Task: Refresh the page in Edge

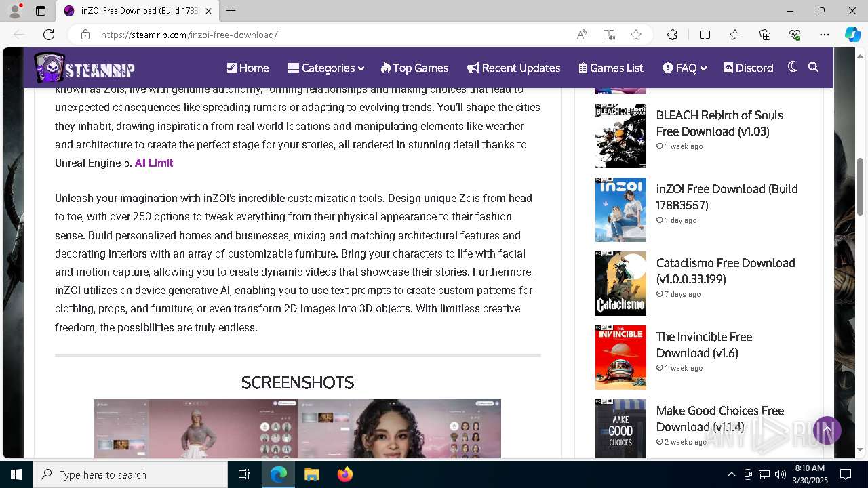Action: tap(49, 35)
